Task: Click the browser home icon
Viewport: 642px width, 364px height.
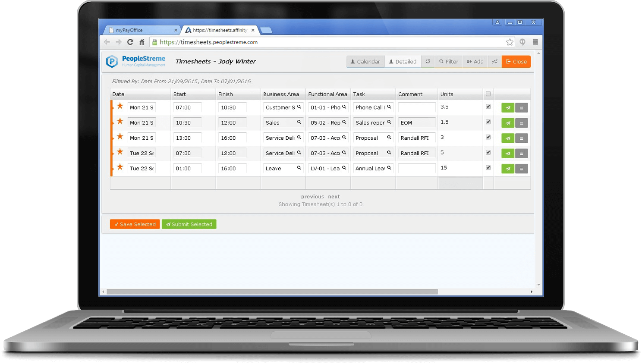Action: (x=142, y=42)
